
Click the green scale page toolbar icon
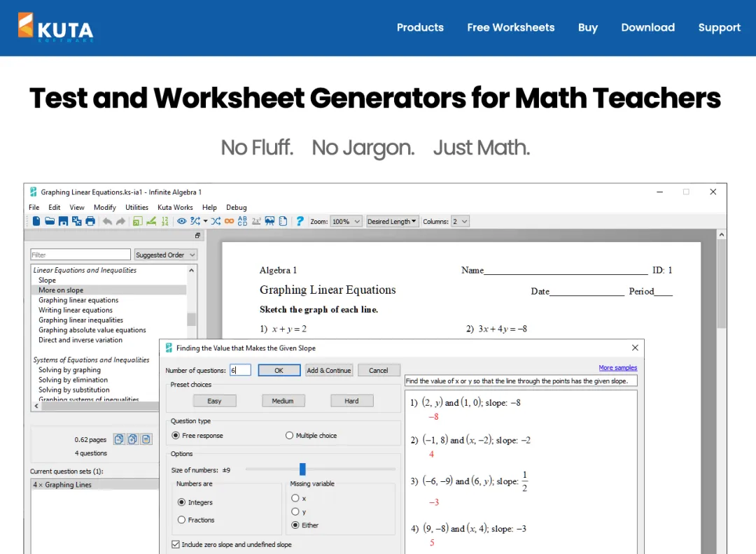click(138, 221)
